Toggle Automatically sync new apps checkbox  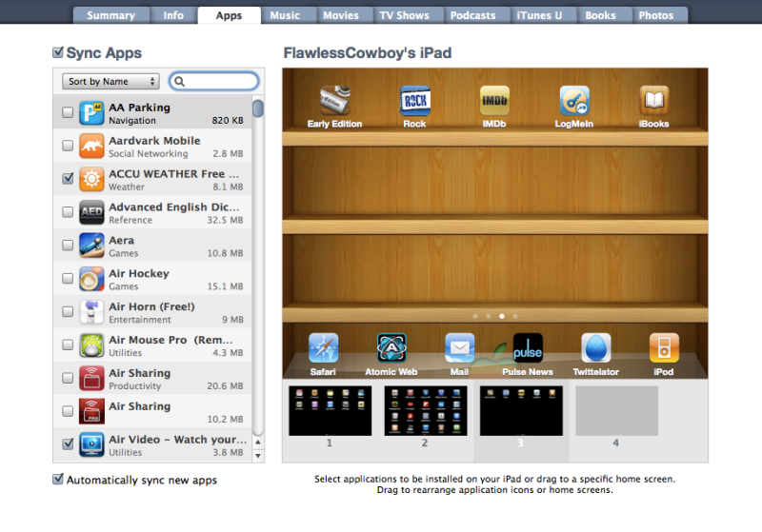(x=58, y=480)
